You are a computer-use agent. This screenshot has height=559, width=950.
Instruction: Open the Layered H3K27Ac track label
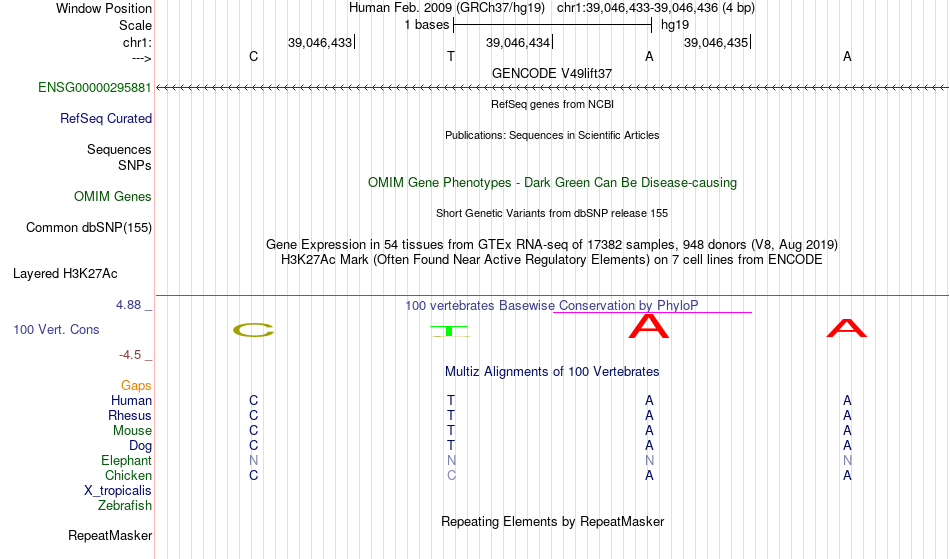click(x=65, y=274)
